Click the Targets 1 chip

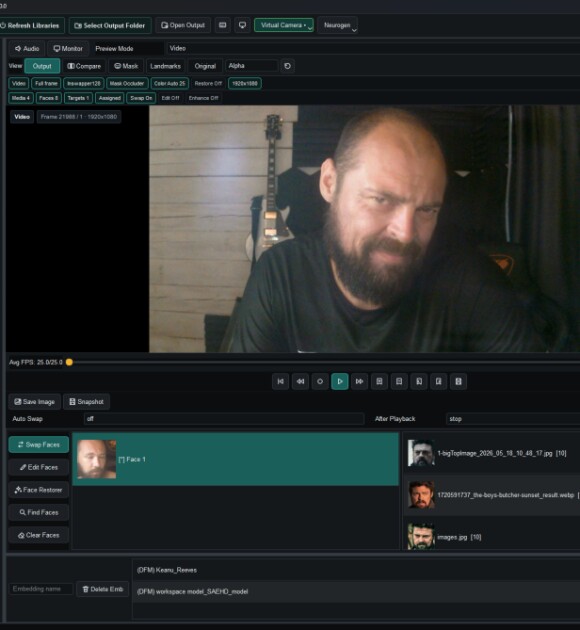coord(78,98)
